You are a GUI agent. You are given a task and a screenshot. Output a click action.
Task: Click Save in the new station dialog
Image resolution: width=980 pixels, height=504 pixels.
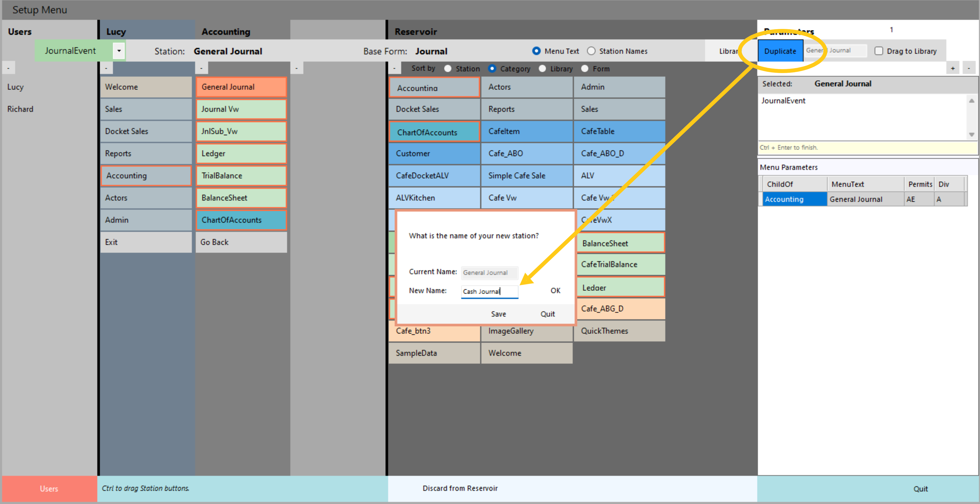(x=498, y=314)
